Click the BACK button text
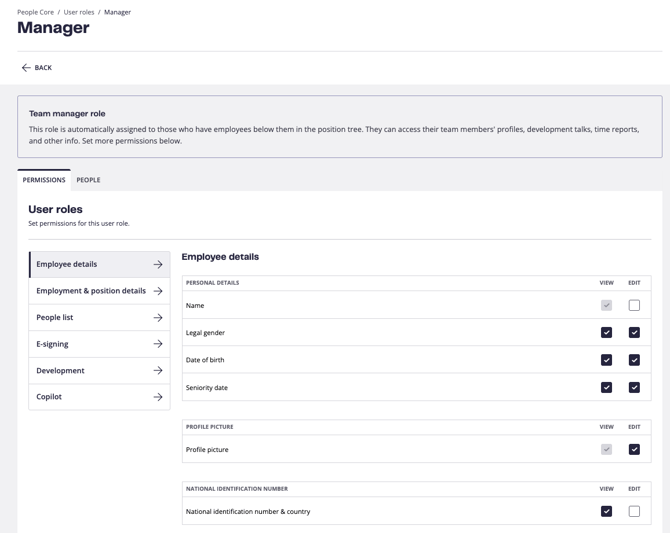Image resolution: width=670 pixels, height=533 pixels. [x=43, y=68]
